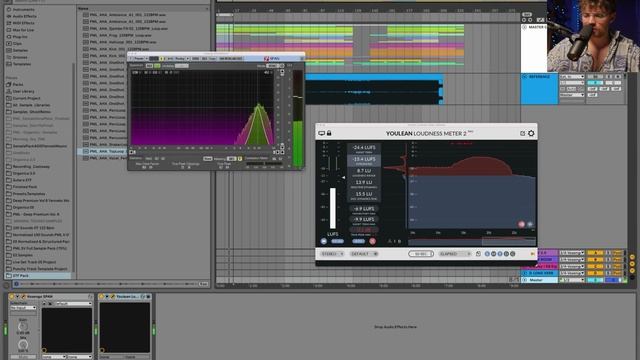This screenshot has width=640, height=360.
Task: Click the red circle on the loudness graph
Action: point(521,224)
